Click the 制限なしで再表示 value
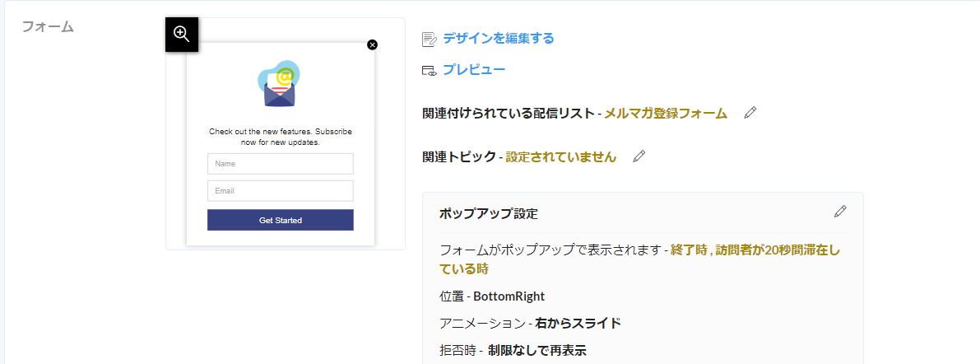Viewport: 980px width, 364px height. (536, 351)
